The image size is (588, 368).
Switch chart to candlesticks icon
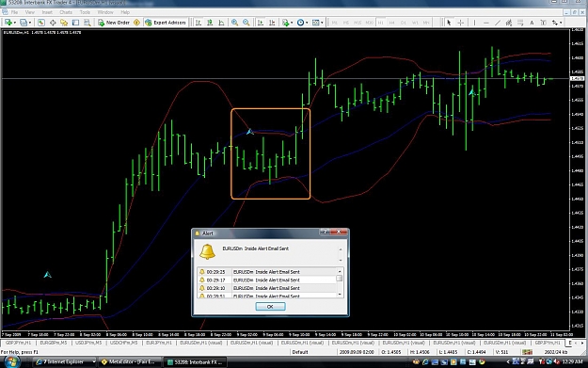pos(210,23)
